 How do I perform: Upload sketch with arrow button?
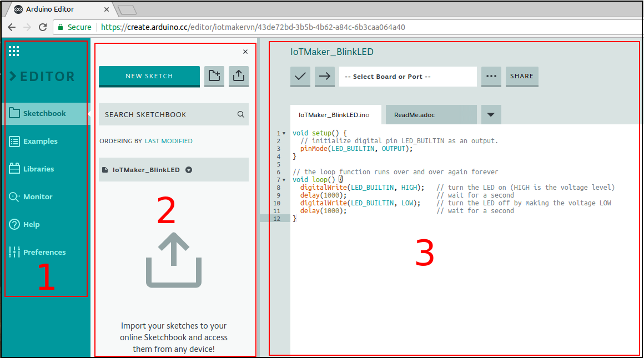[324, 77]
